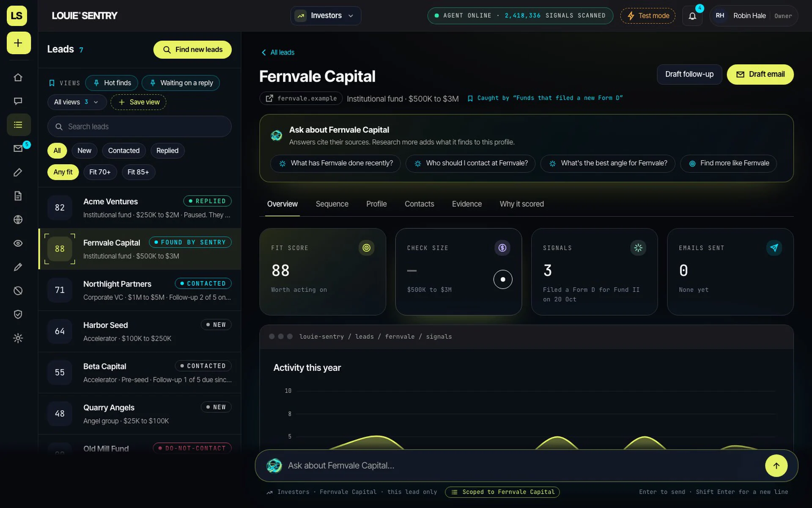Open the Investors dropdown
812x508 pixels.
coord(326,16)
